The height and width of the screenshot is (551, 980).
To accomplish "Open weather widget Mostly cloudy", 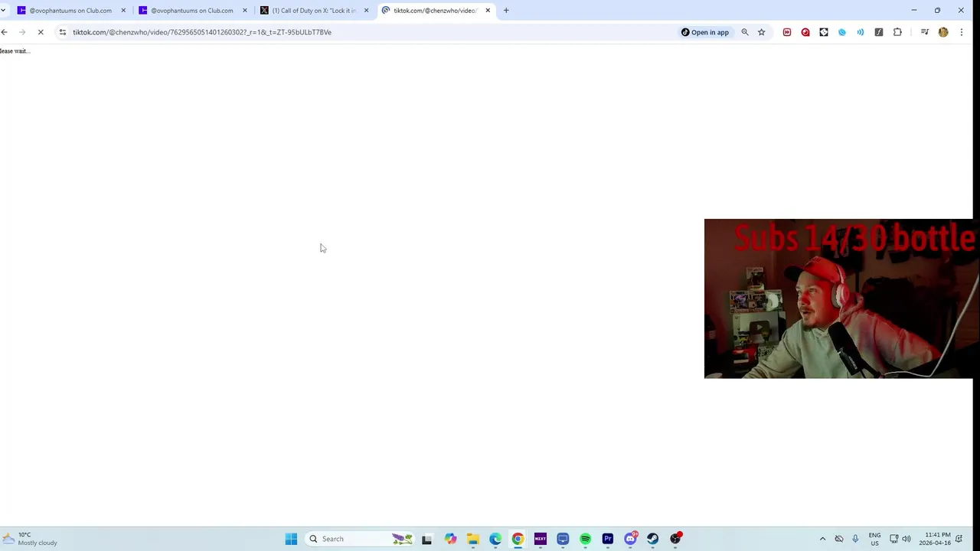I will pos(29,539).
